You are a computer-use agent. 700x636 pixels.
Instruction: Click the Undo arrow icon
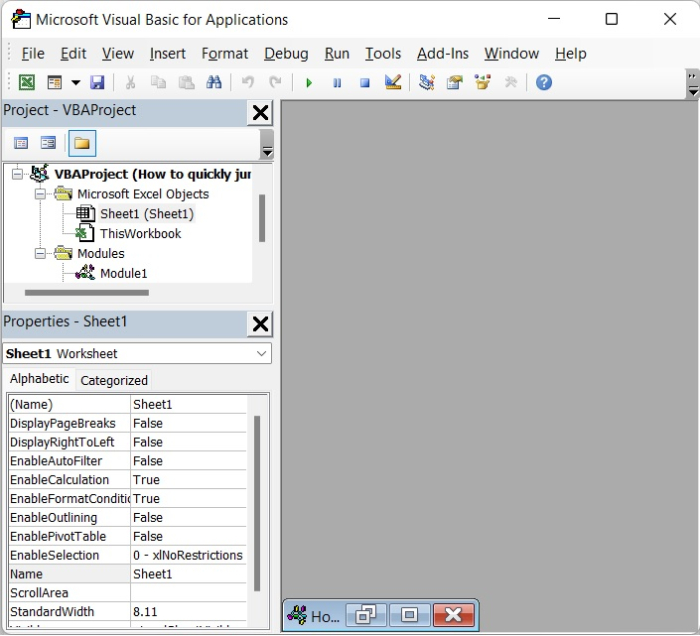coord(248,83)
